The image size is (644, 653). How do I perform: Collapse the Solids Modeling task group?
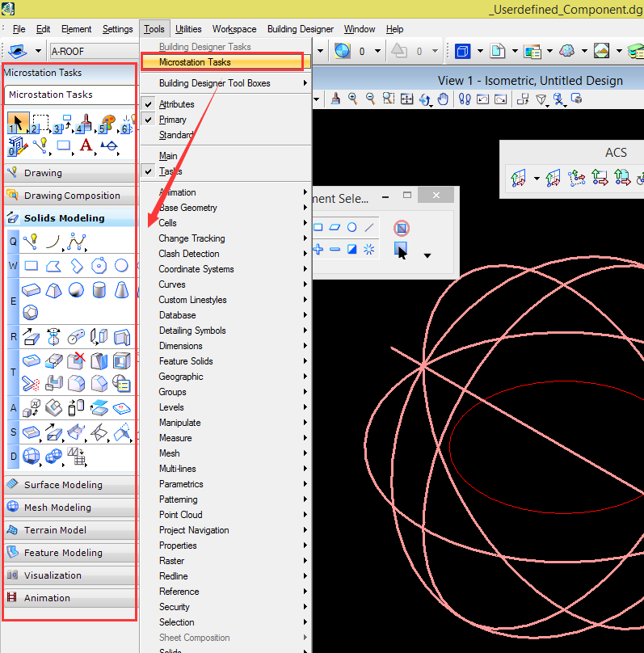coord(70,218)
